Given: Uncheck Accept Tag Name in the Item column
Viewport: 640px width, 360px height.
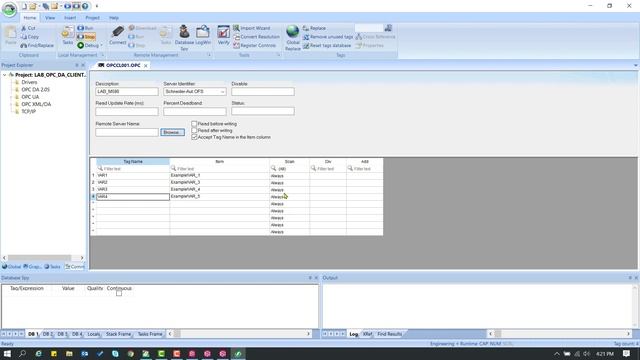Looking at the screenshot, I should [x=194, y=137].
